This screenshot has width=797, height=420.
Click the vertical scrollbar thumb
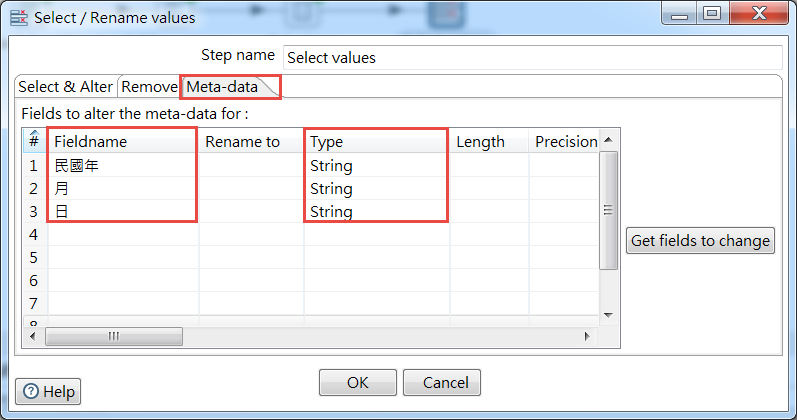coord(608,210)
